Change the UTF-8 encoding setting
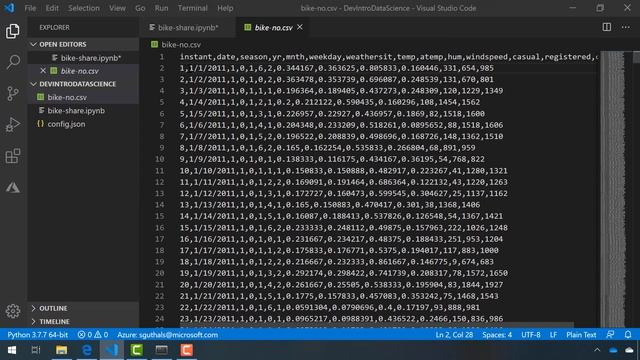The image size is (640, 360). 531,335
